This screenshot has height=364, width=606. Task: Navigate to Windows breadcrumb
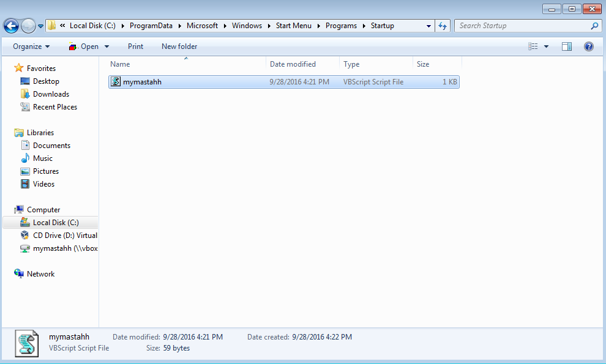click(247, 26)
